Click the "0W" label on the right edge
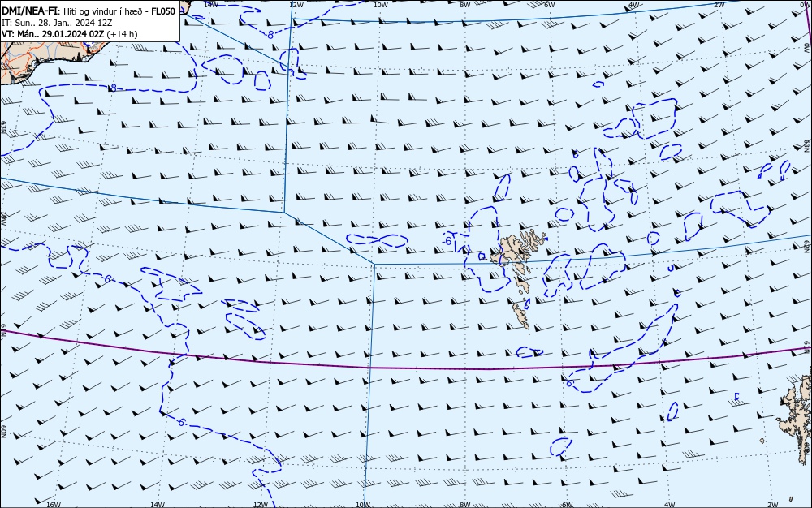 point(807,46)
